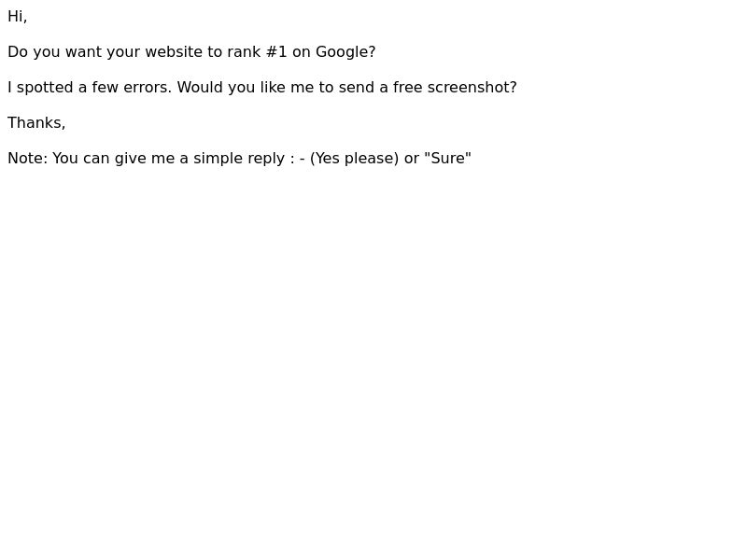Click the word "give" in note line
The width and height of the screenshot is (747, 560).
130,158
